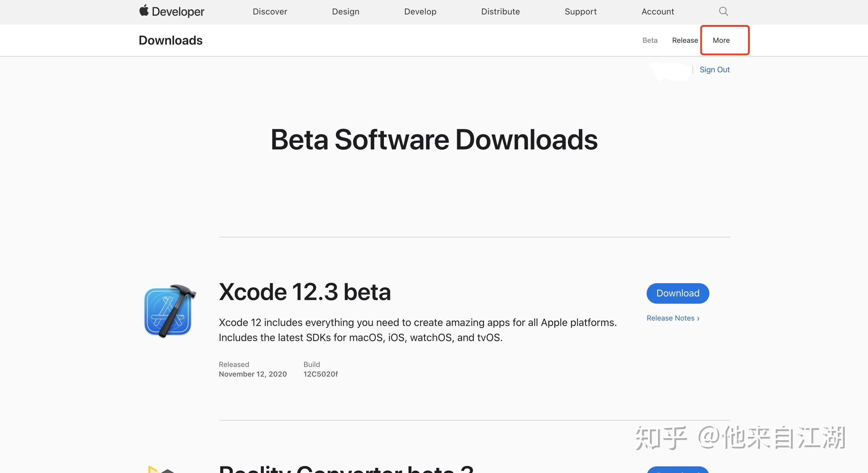Switch to the Release tab
868x473 pixels.
coord(685,40)
